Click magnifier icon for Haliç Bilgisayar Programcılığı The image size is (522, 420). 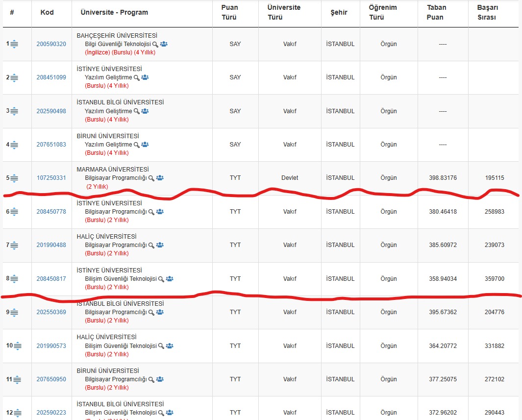(151, 246)
